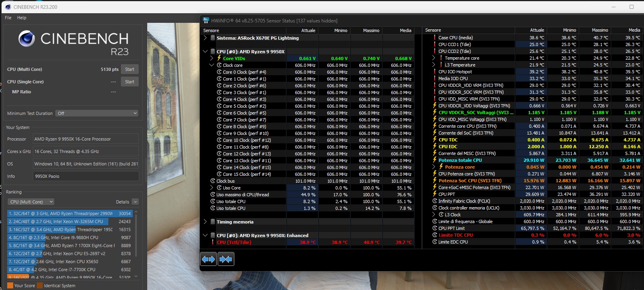
Task: Click the clock icon beside CPU PPT Limit
Action: [x=435, y=228]
